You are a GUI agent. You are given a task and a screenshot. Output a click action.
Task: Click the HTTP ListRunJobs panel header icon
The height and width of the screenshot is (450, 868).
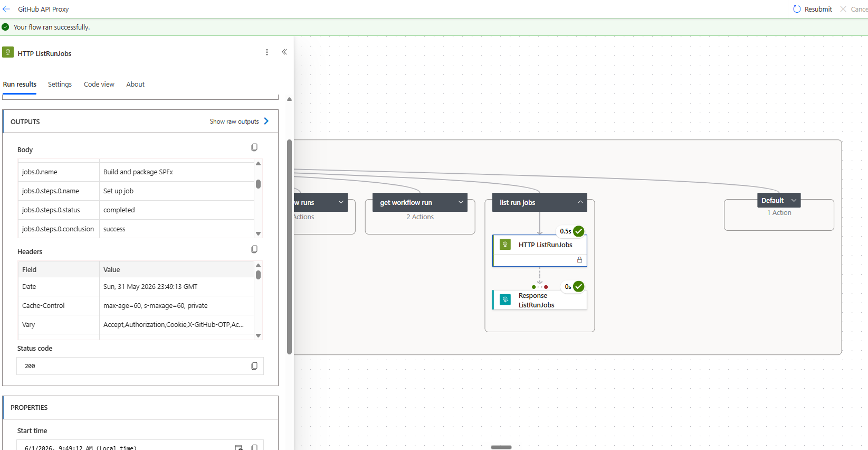tap(8, 52)
